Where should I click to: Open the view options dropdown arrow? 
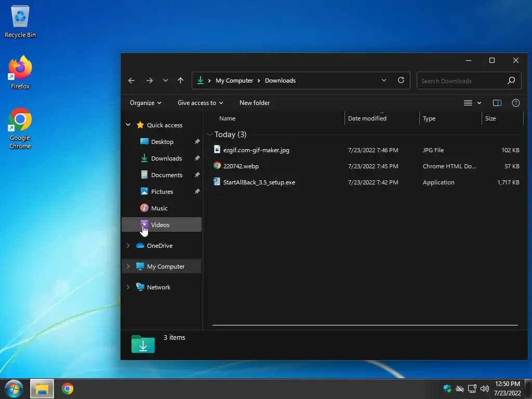point(479,103)
